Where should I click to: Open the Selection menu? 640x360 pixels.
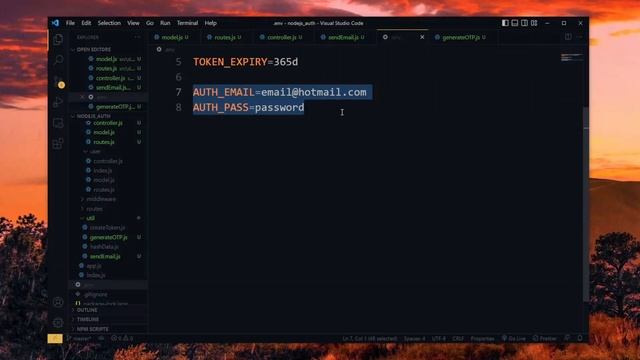point(109,23)
